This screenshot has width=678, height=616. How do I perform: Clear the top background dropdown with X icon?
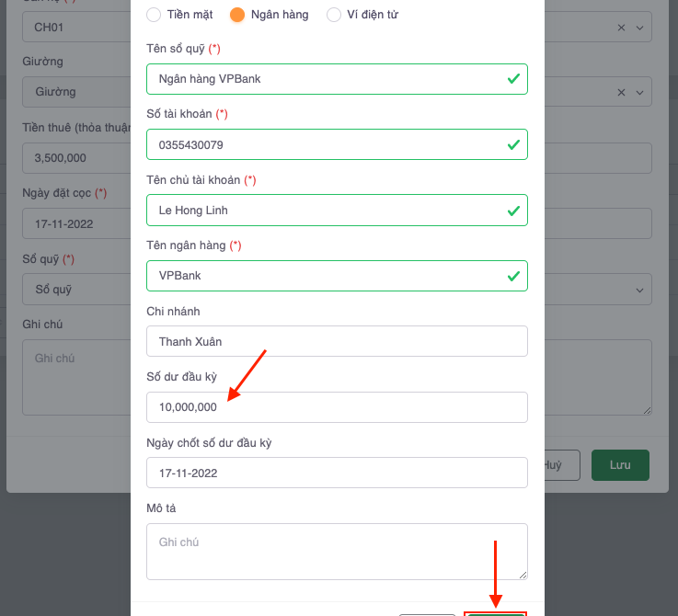621,28
